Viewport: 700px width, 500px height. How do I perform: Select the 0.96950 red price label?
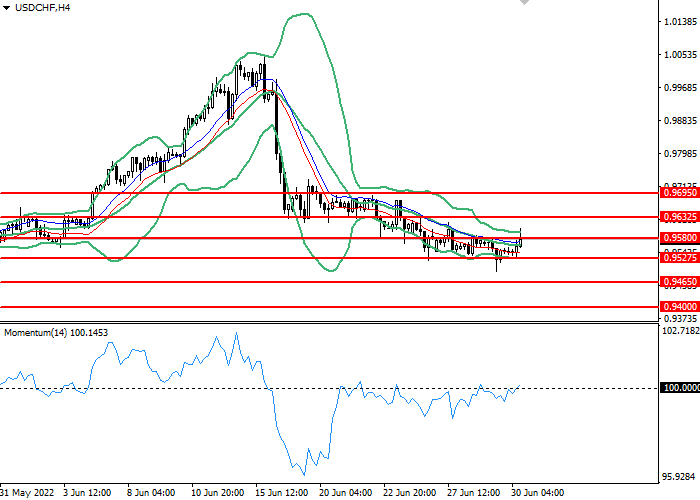click(x=679, y=192)
